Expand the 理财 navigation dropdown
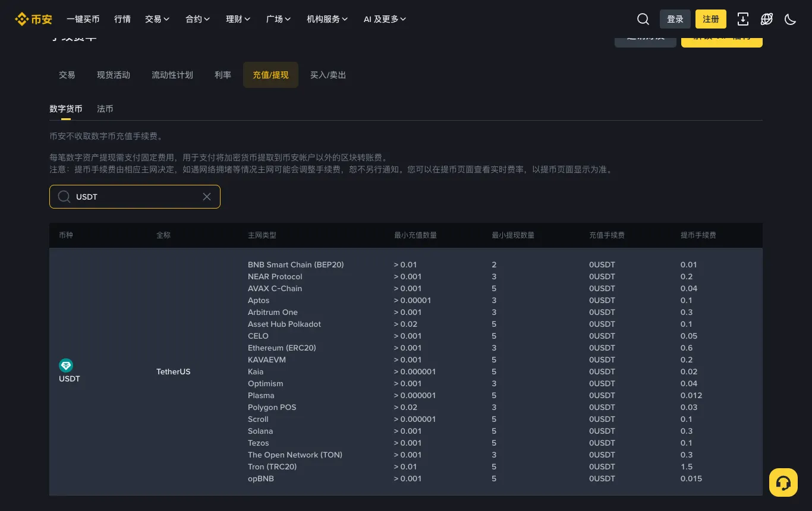 coord(238,19)
